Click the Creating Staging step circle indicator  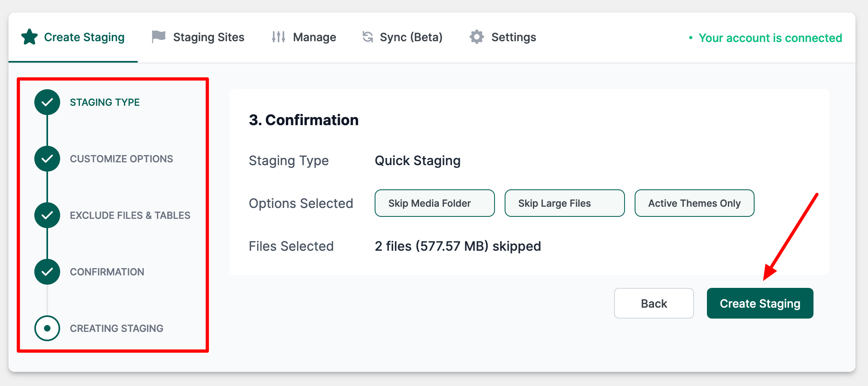(x=47, y=328)
